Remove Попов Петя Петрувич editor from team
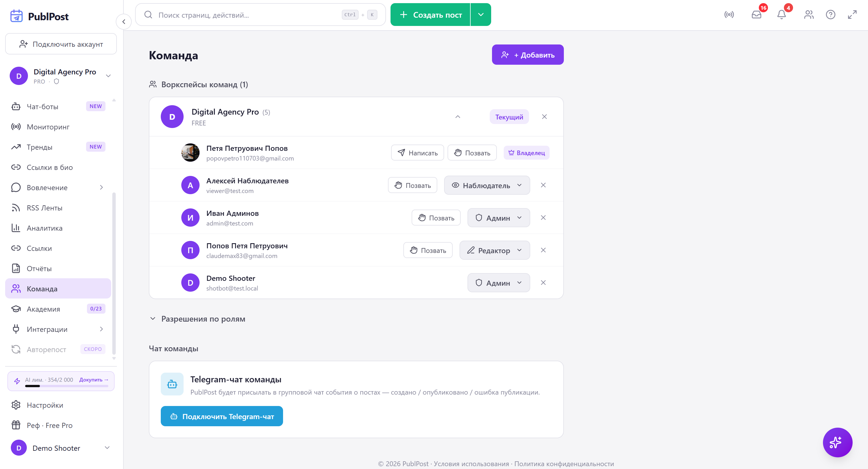Screen dimensions: 868x469 [x=543, y=250]
